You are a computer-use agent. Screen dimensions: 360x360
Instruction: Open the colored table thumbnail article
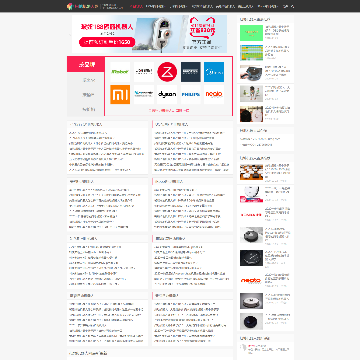coord(251,53)
